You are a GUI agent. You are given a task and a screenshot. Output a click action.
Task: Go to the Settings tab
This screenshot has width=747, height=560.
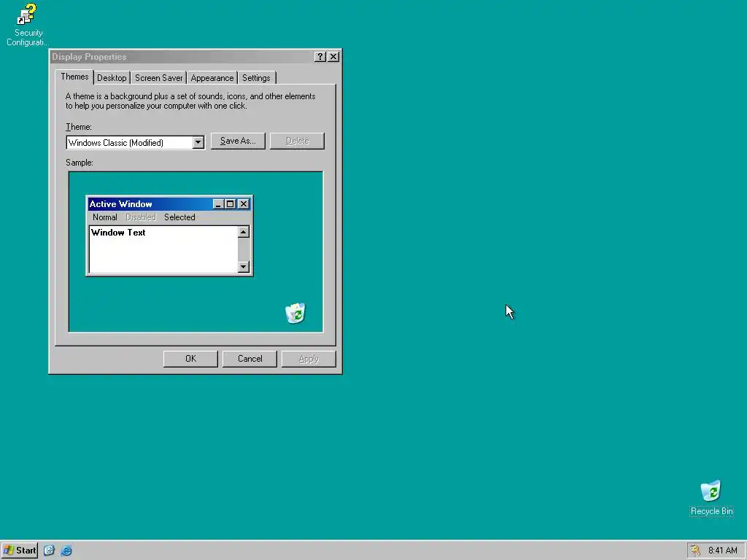pyautogui.click(x=256, y=78)
